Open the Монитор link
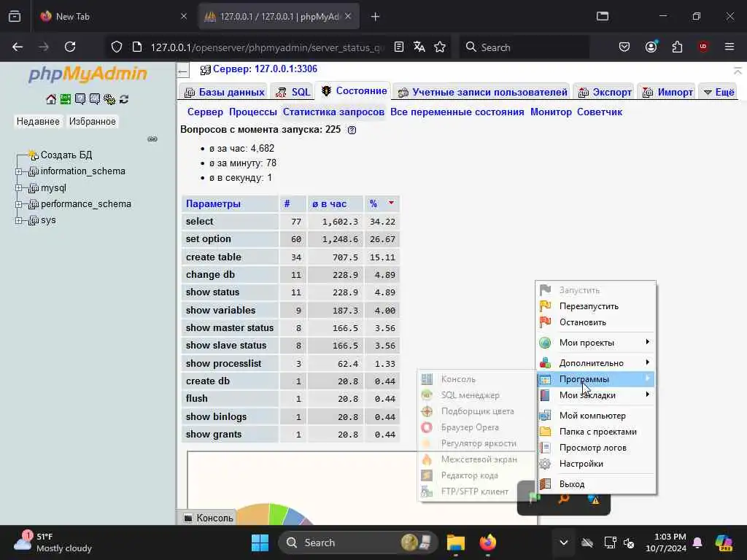 click(551, 112)
